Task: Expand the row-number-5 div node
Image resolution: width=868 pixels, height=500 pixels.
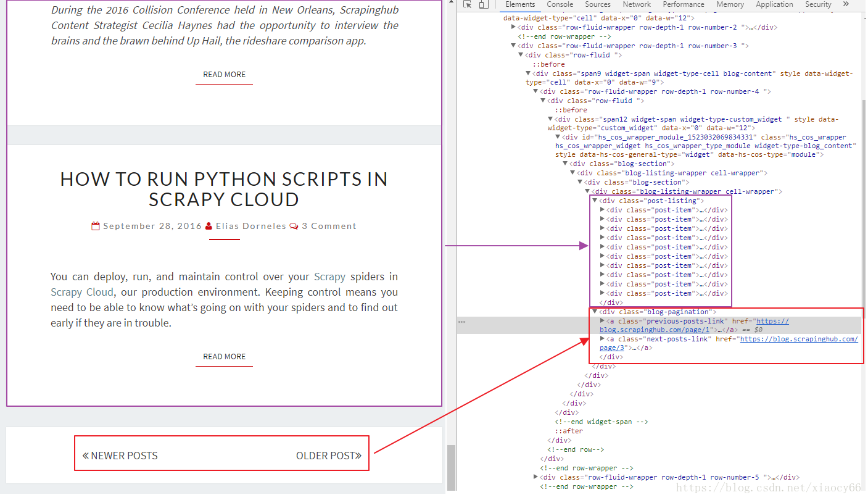Action: (536, 477)
